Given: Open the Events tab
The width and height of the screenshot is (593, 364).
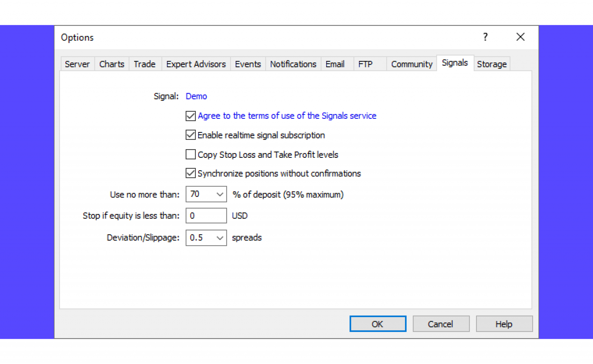Looking at the screenshot, I should click(x=248, y=64).
